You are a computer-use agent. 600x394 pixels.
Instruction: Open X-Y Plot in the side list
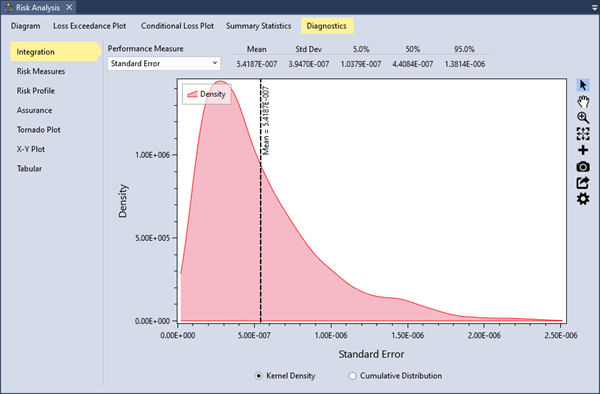pos(31,149)
